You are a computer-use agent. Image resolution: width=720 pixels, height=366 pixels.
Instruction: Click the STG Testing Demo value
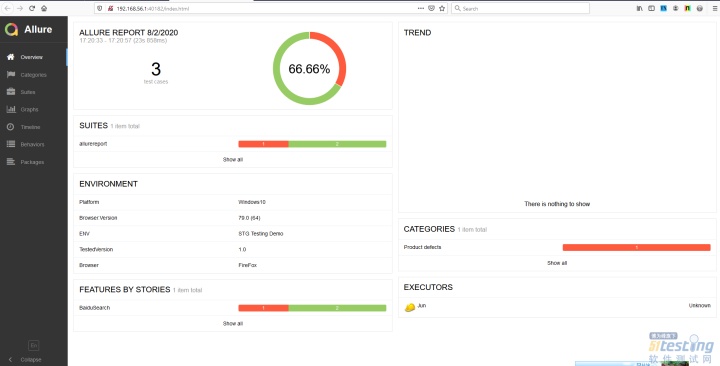(261, 233)
